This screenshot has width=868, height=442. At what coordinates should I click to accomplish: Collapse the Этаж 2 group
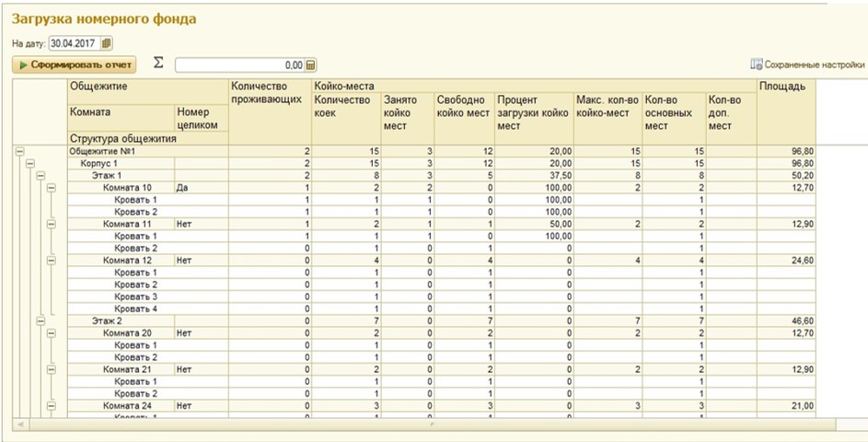pyautogui.click(x=40, y=320)
